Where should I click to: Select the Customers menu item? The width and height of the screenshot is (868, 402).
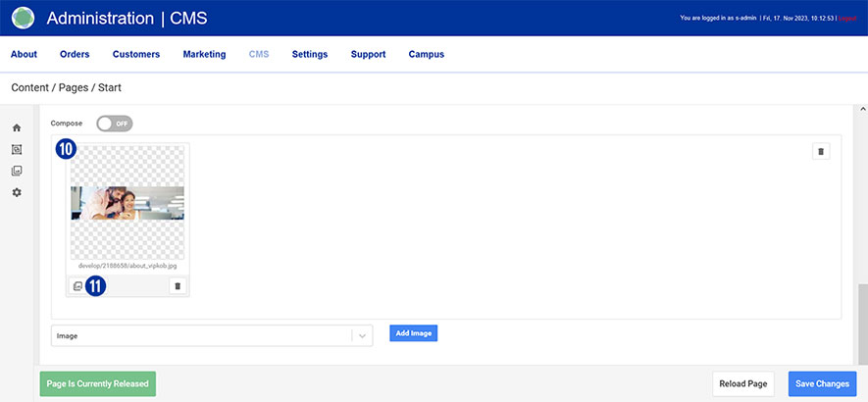(x=135, y=55)
